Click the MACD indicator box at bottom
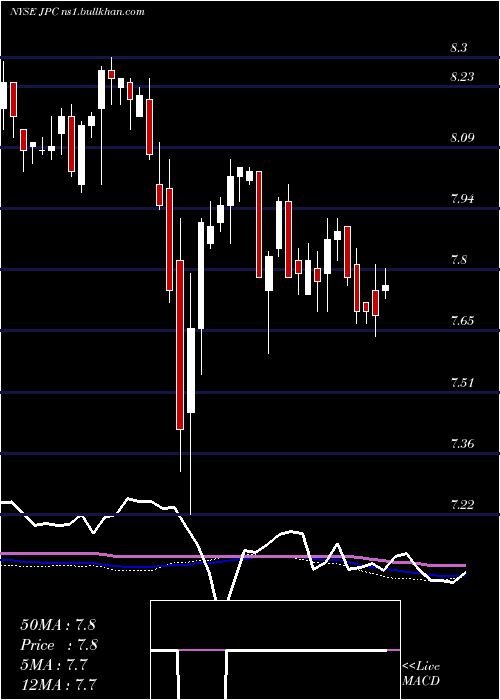Image resolution: width=500 pixels, height=700 pixels. [275, 650]
